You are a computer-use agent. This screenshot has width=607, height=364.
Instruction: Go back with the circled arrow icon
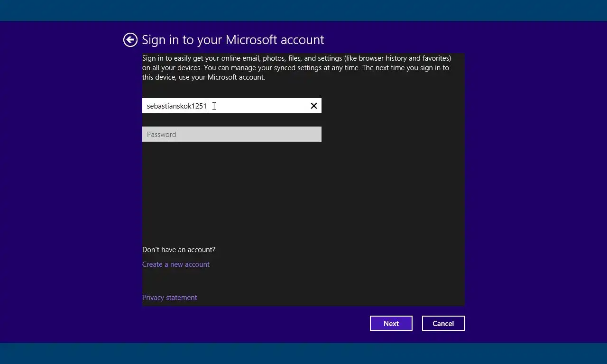click(x=130, y=40)
